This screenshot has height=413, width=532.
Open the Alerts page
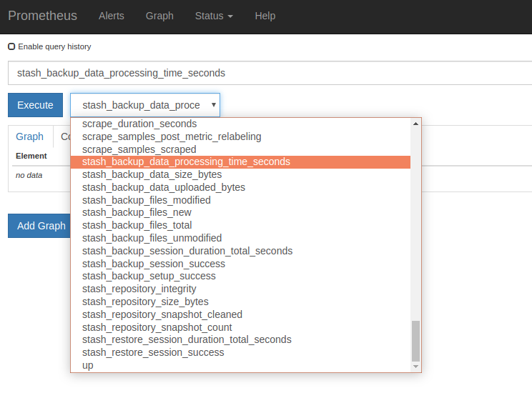pos(111,16)
